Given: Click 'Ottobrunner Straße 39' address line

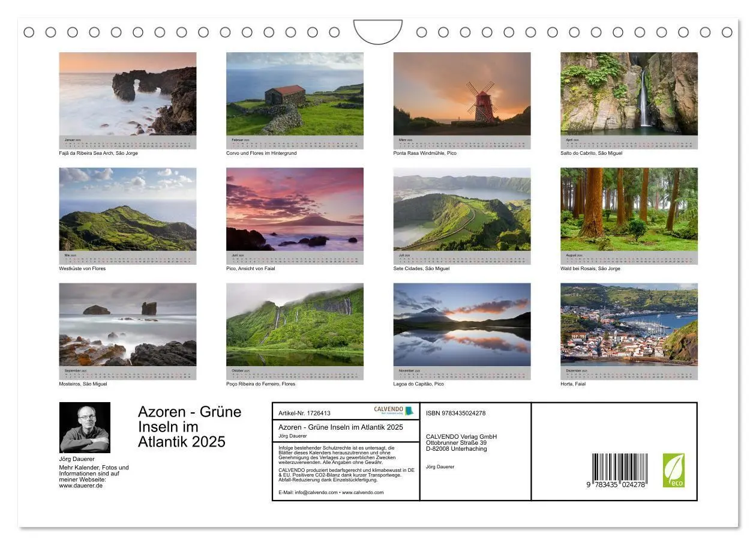Looking at the screenshot, I should (x=456, y=442).
